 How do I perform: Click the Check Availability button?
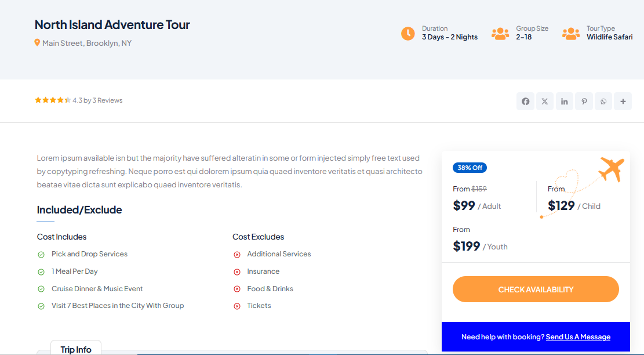(536, 289)
